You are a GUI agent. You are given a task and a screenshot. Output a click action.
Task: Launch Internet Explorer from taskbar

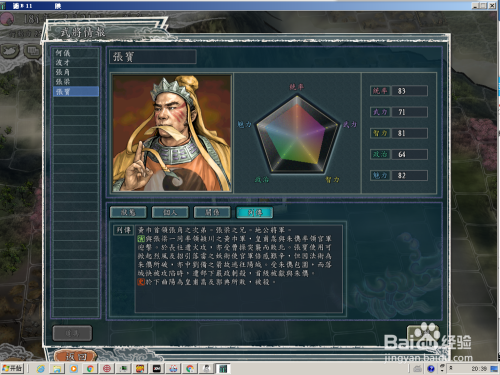pyautogui.click(x=41, y=369)
